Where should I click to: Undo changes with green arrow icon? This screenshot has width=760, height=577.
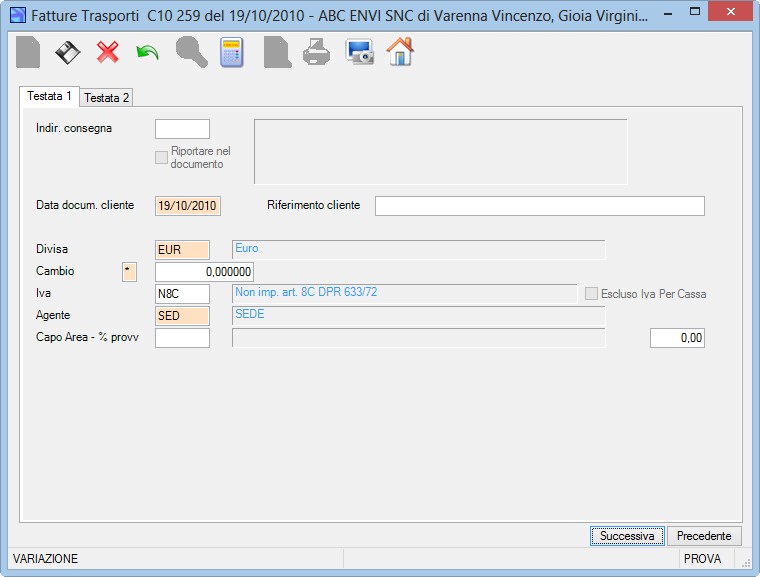click(x=147, y=52)
